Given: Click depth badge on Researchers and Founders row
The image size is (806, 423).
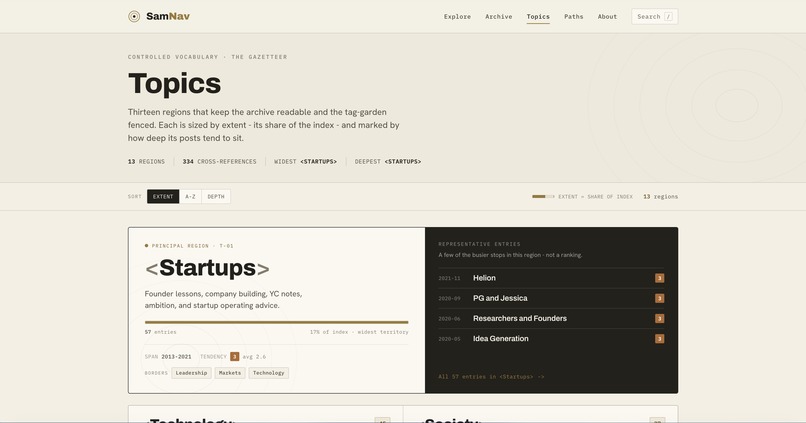Looking at the screenshot, I should 660,318.
